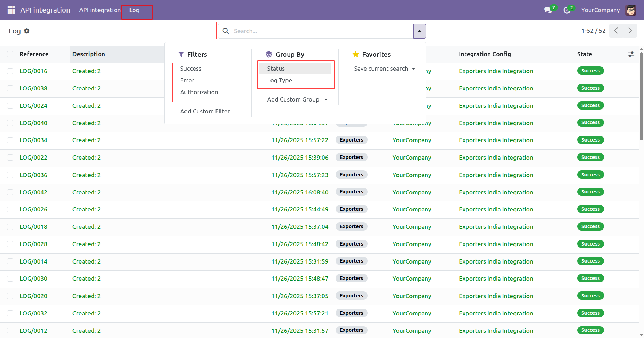This screenshot has height=338, width=644.
Task: Tick the select-all header checkbox
Action: [10, 54]
